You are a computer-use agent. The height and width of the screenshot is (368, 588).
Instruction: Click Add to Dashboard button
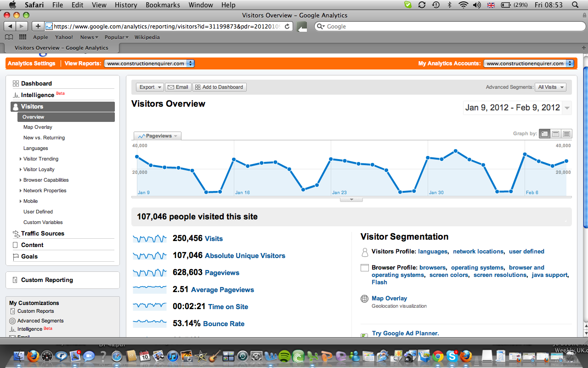click(x=220, y=87)
